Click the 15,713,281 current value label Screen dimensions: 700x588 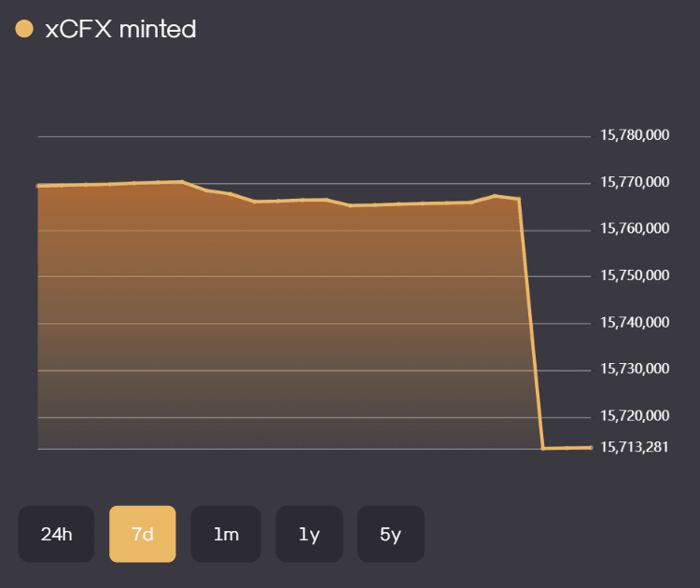pyautogui.click(x=634, y=447)
